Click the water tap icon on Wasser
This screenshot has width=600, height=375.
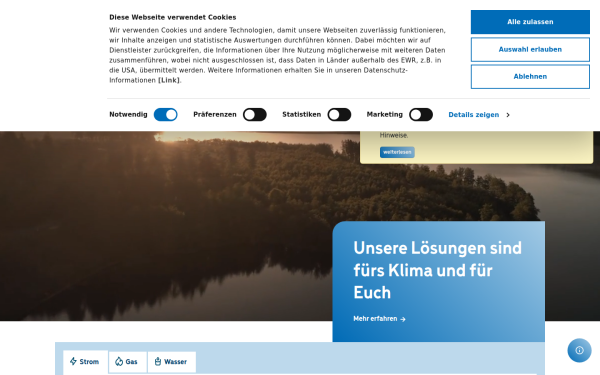point(158,362)
